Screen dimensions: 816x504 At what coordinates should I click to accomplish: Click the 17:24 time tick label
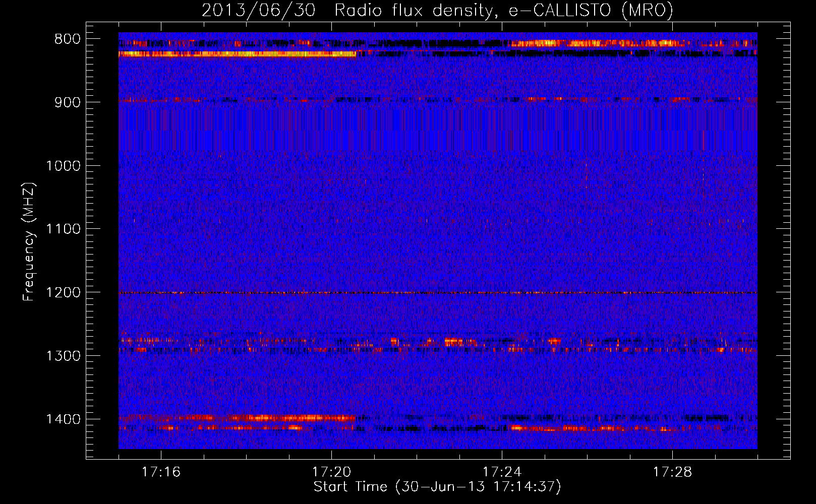(x=502, y=472)
